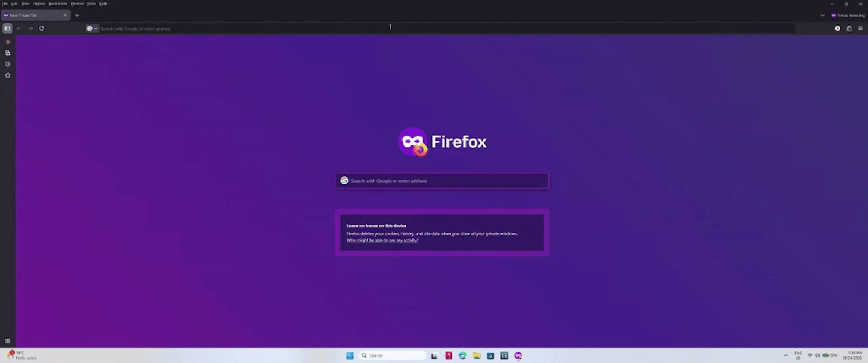Show hidden system tray icons
868x363 pixels.
(x=786, y=355)
